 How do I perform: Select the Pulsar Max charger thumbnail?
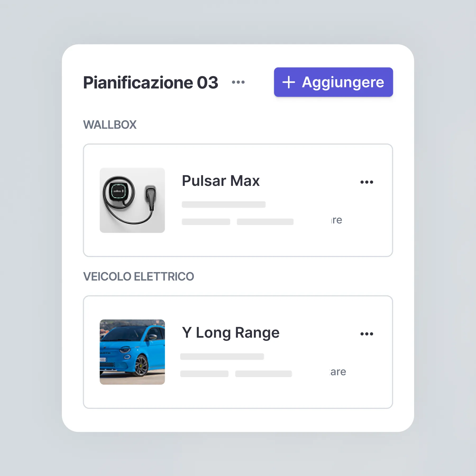point(132,200)
